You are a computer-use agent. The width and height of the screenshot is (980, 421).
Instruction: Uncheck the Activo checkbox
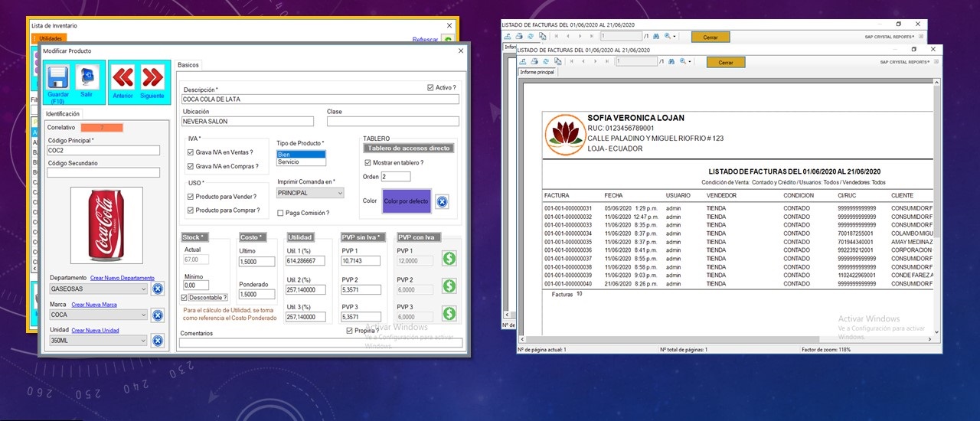[x=430, y=88]
